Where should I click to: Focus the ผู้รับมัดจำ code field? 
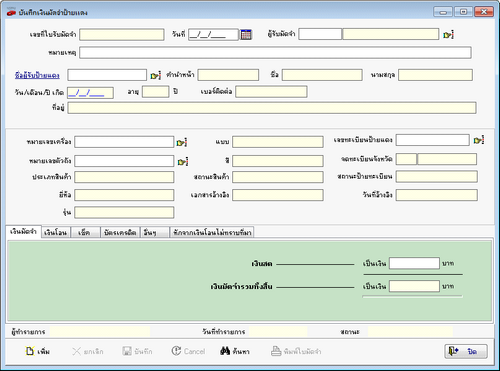point(320,34)
